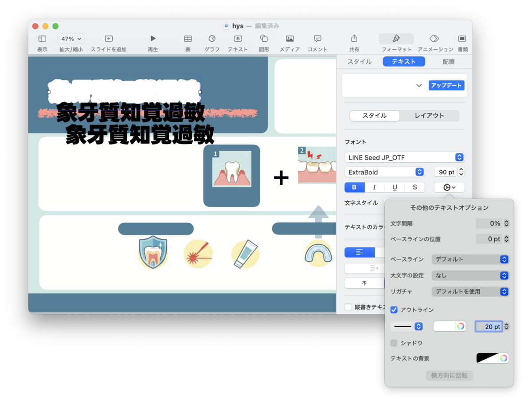The height and width of the screenshot is (407, 532).
Task: Open the 表示 view options icon
Action: (x=42, y=39)
